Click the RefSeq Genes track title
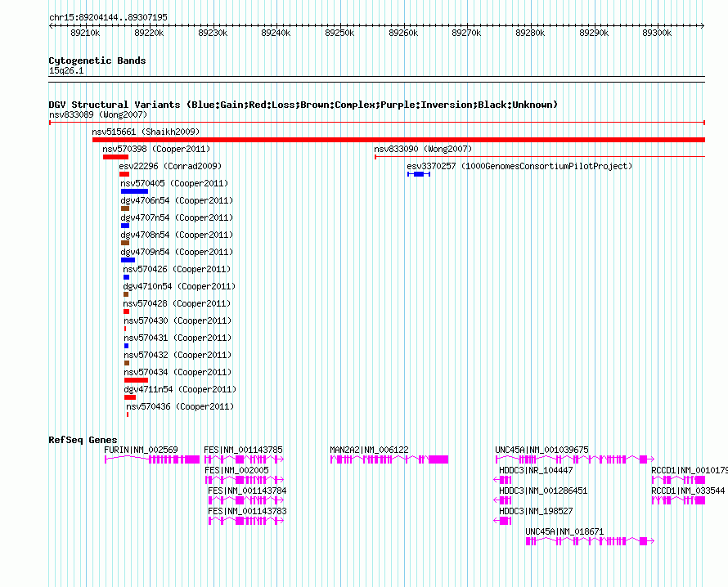This screenshot has width=728, height=587. coord(83,440)
